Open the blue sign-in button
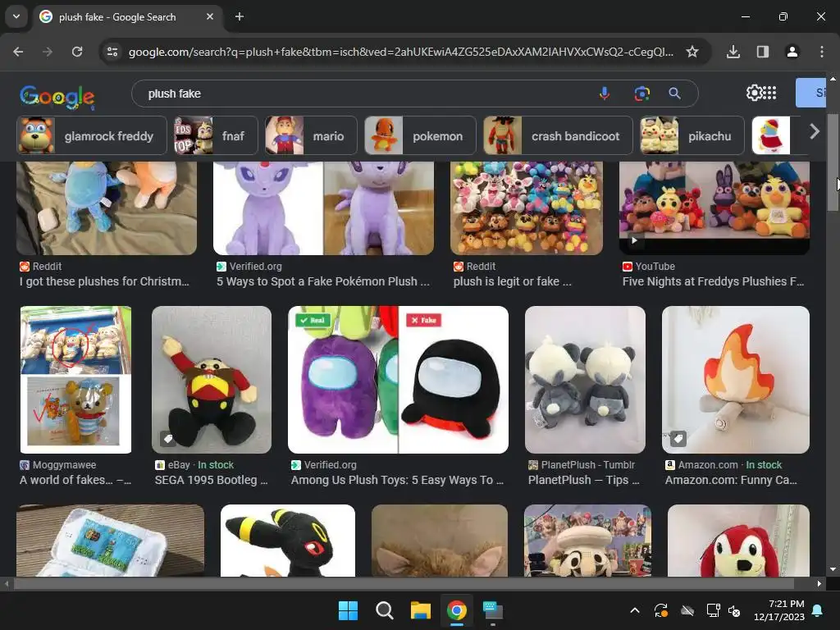The width and height of the screenshot is (840, 630). click(811, 93)
